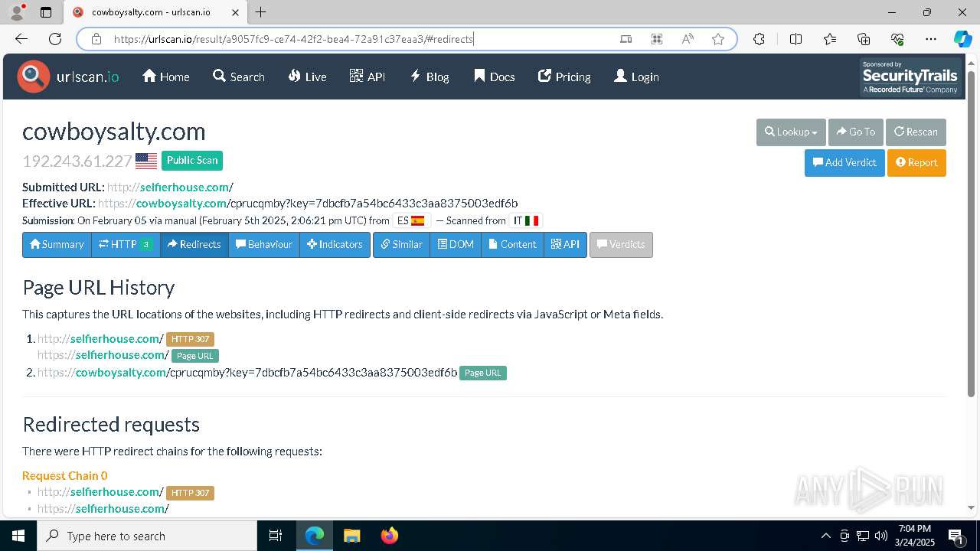Switch to the Summary tab
980x551 pixels.
tap(57, 244)
